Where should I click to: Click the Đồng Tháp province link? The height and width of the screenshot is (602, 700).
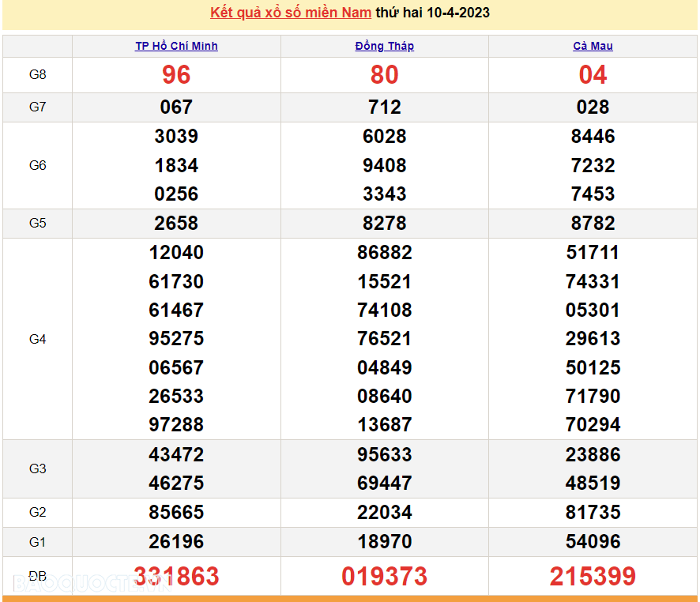click(x=385, y=46)
